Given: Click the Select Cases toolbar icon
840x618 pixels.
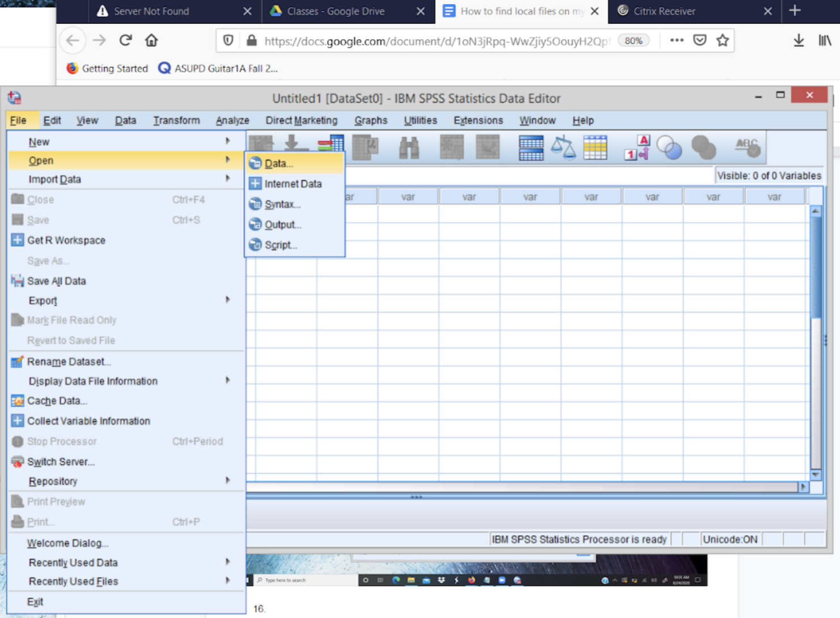Looking at the screenshot, I should pos(595,147).
